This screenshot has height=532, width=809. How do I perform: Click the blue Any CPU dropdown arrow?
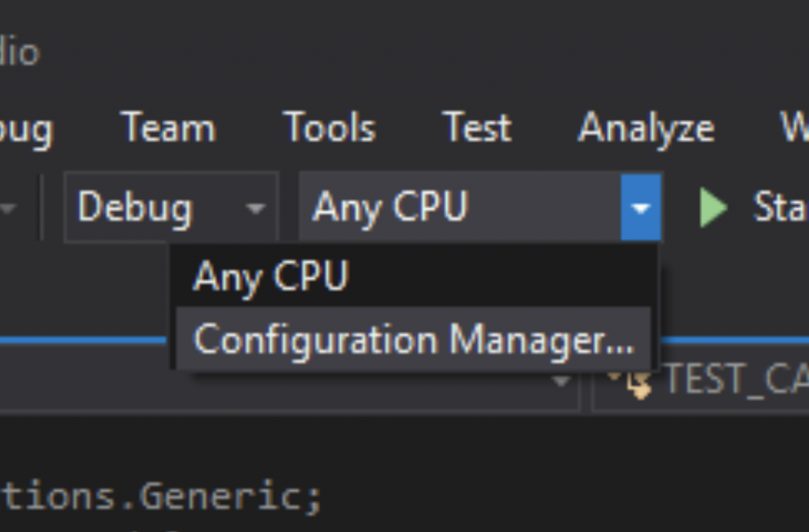pos(640,208)
